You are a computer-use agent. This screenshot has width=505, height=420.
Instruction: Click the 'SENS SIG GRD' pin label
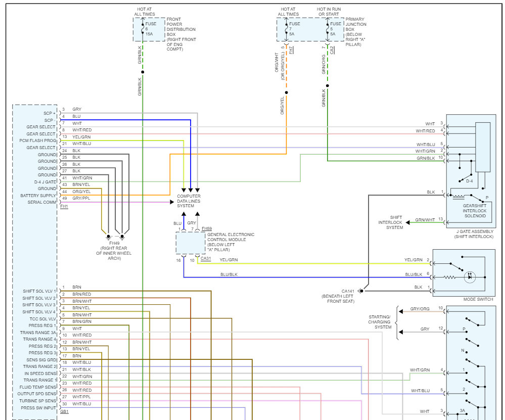(41, 360)
